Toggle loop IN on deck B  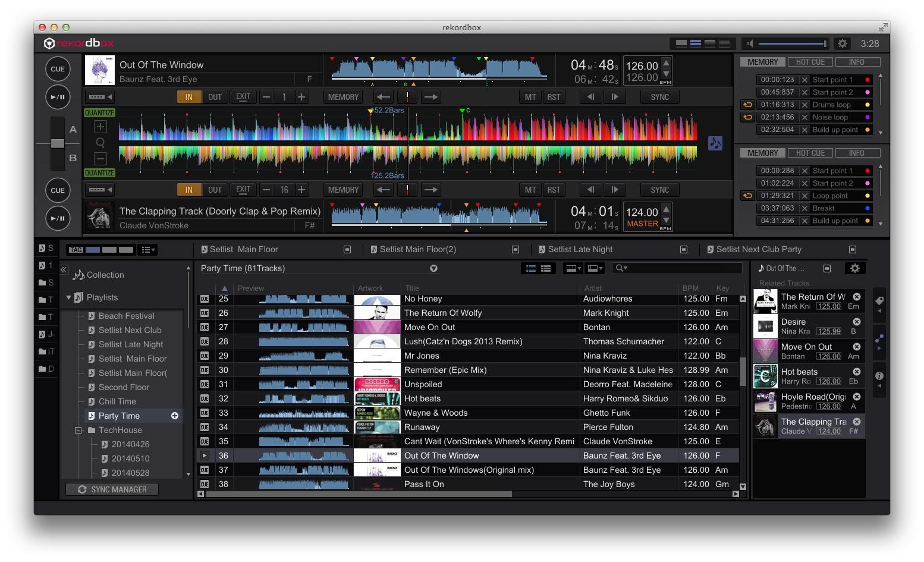(189, 190)
